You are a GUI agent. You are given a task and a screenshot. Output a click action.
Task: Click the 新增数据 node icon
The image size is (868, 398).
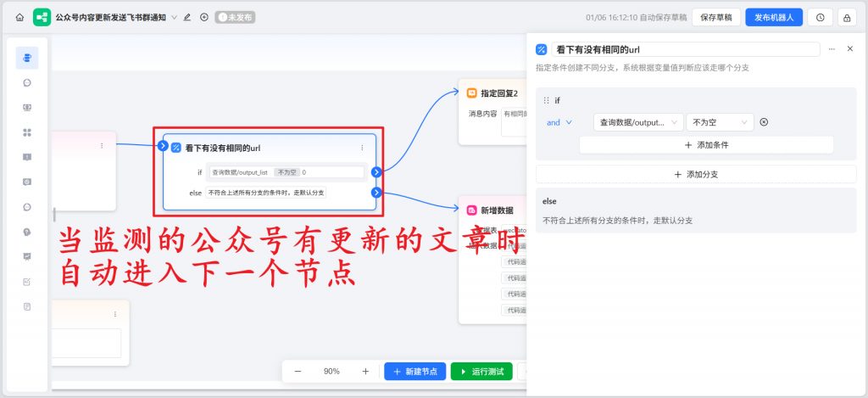point(472,210)
